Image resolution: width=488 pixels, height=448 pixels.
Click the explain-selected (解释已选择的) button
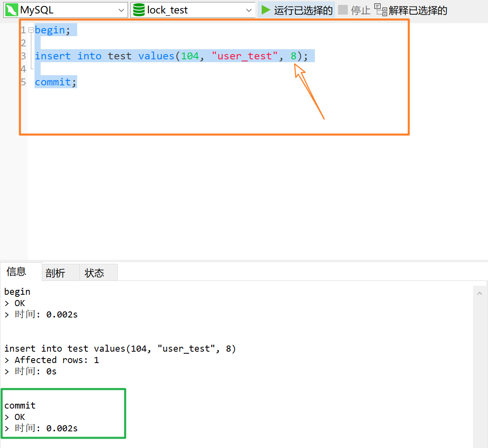click(x=411, y=10)
